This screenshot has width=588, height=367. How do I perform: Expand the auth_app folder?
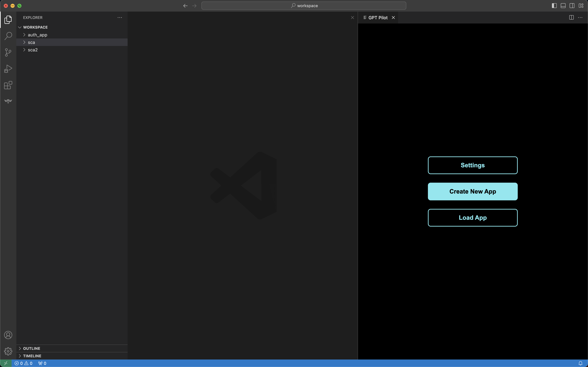(x=37, y=35)
